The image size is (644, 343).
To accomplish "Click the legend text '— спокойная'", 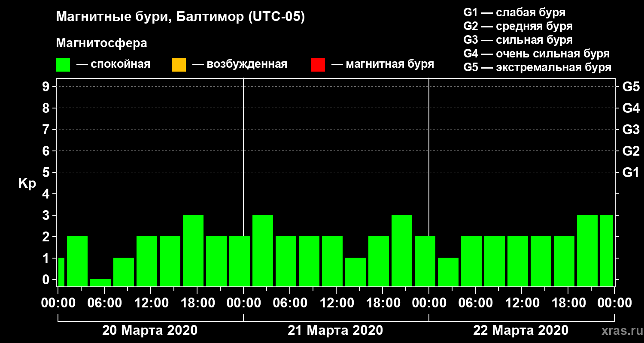I will pos(113,64).
